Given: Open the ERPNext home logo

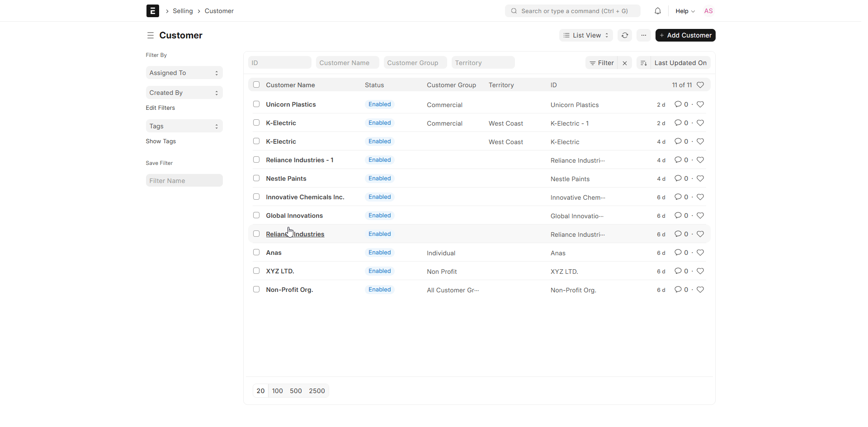Looking at the screenshot, I should click(x=153, y=11).
